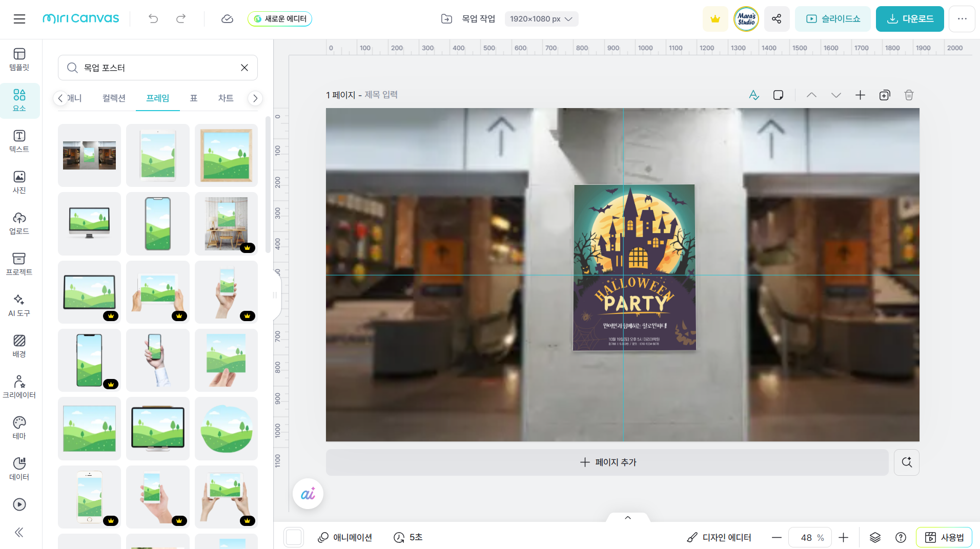Image resolution: width=980 pixels, height=549 pixels.
Task: Collapse the elements panel side handle
Action: pyautogui.click(x=276, y=295)
